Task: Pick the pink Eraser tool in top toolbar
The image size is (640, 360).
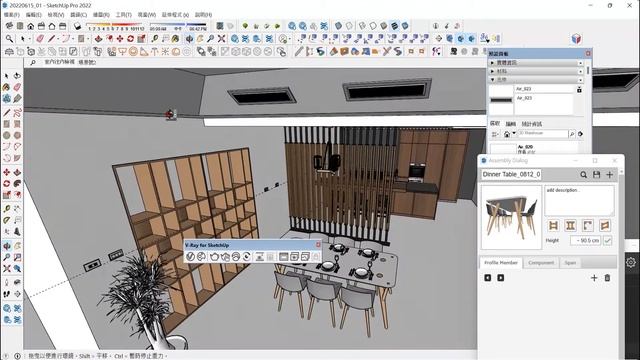Action: coord(40,39)
